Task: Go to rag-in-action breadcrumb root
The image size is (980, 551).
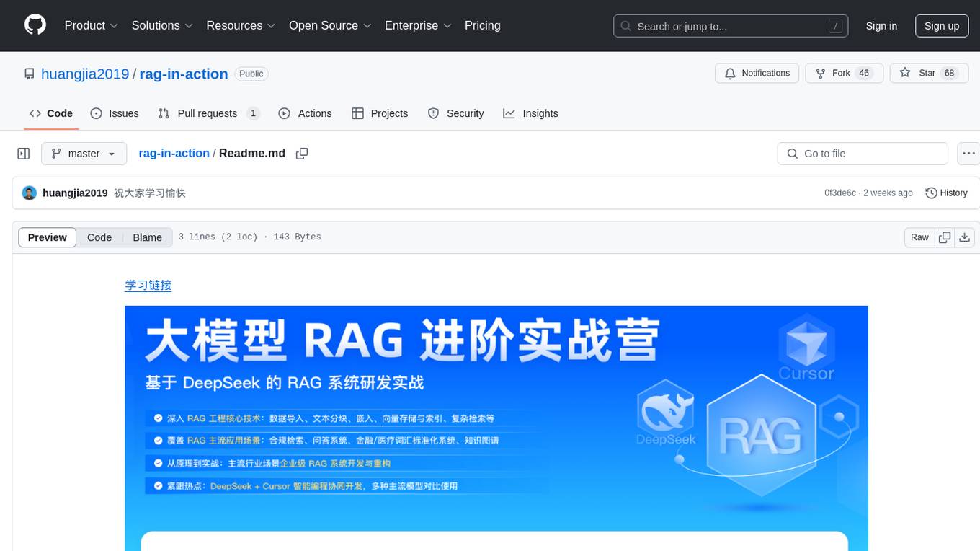Action: [x=174, y=153]
